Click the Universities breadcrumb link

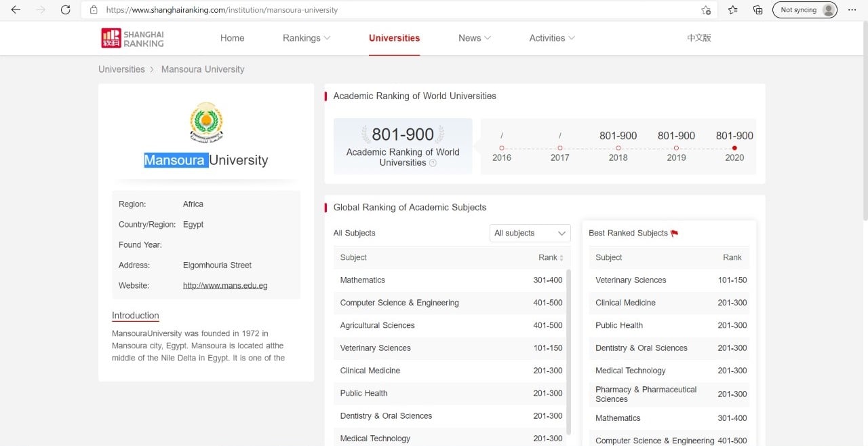tap(121, 69)
